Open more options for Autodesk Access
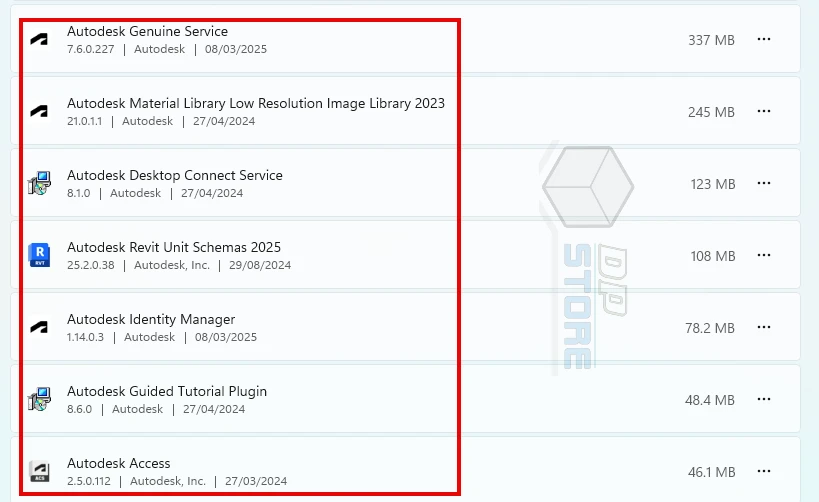Screen dimensions: 819x502 point(764,471)
